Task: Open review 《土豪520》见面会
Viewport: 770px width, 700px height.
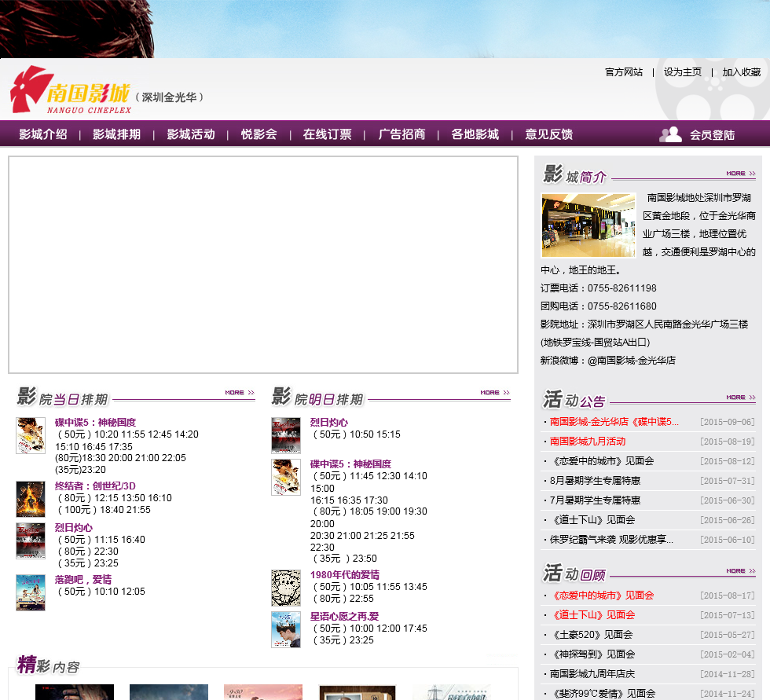Action: 591,635
